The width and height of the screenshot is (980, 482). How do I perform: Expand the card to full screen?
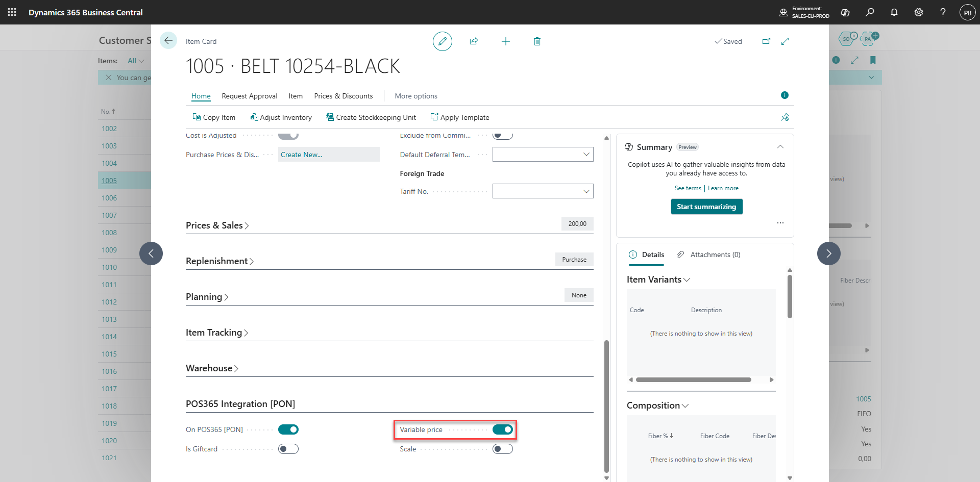(x=785, y=41)
